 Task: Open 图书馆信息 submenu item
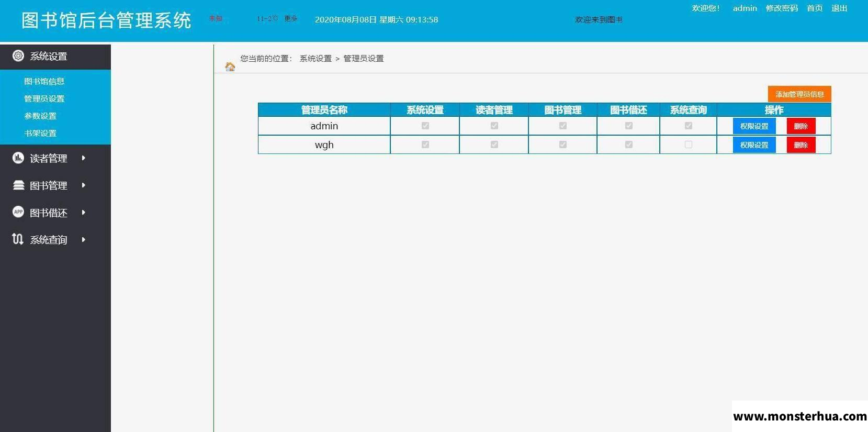[44, 81]
